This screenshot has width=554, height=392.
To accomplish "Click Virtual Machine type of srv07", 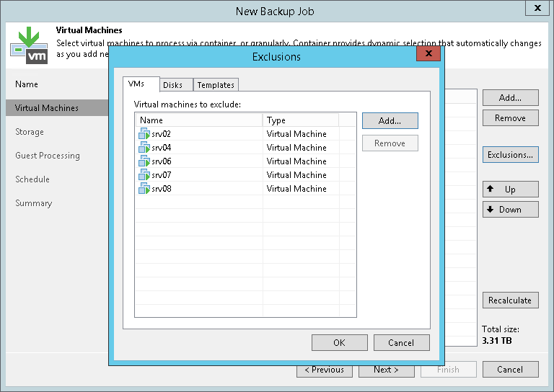I will click(296, 175).
